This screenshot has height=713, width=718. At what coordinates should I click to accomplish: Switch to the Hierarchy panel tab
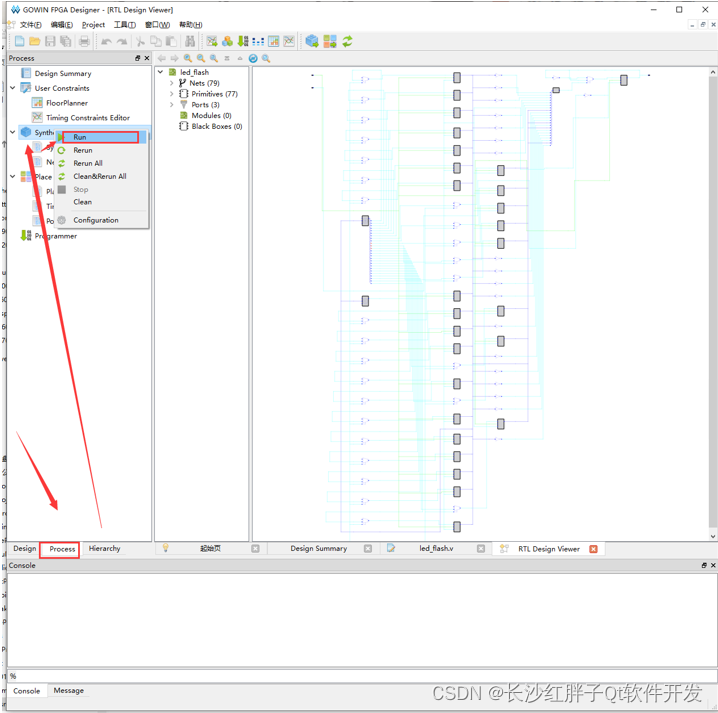click(104, 548)
